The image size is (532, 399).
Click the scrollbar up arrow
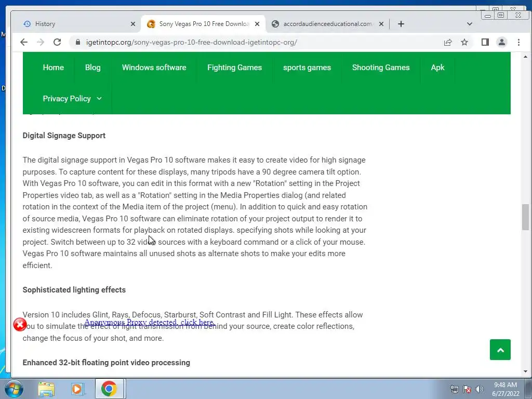tap(525, 57)
